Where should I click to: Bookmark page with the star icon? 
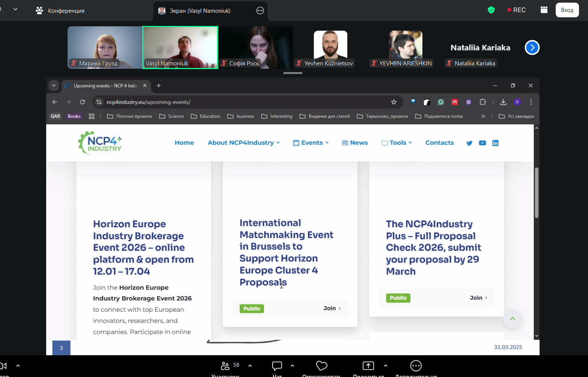[x=394, y=102]
